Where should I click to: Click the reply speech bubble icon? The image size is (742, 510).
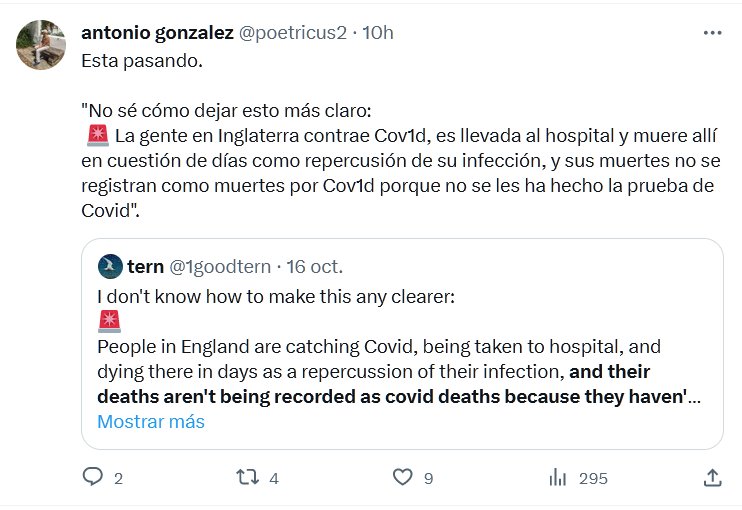pos(93,477)
